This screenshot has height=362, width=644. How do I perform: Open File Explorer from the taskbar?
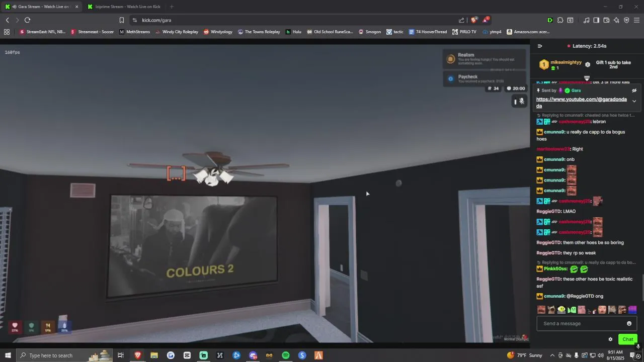point(154,355)
